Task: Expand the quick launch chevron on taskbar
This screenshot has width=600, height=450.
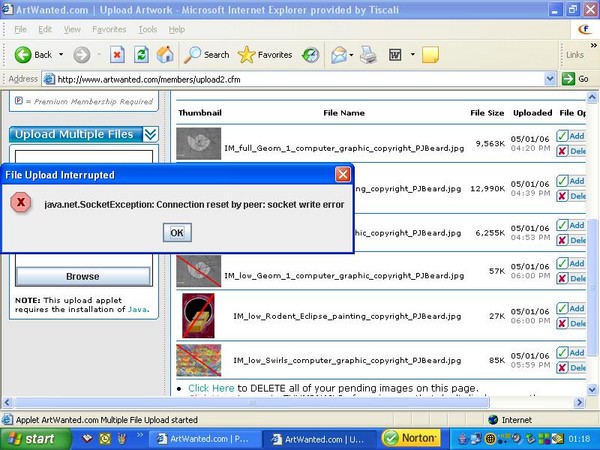Action: tap(140, 435)
